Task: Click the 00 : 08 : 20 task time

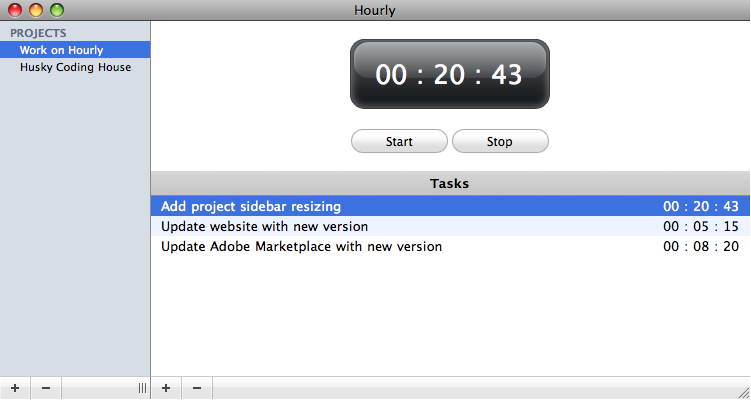Action: (x=701, y=247)
